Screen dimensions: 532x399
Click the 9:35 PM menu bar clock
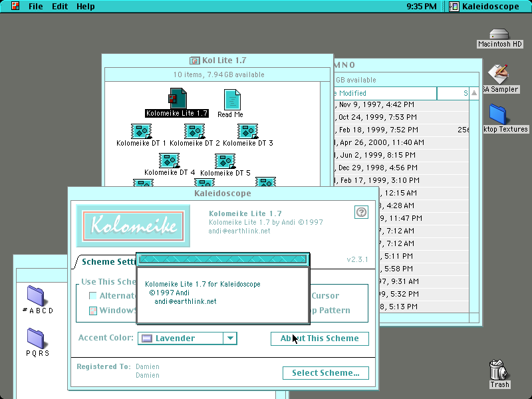(x=422, y=7)
